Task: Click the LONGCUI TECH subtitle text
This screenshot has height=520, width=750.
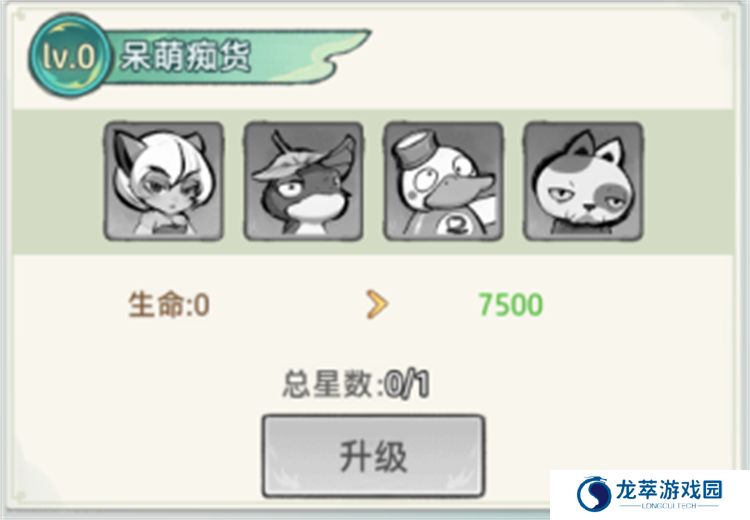Action: (669, 506)
